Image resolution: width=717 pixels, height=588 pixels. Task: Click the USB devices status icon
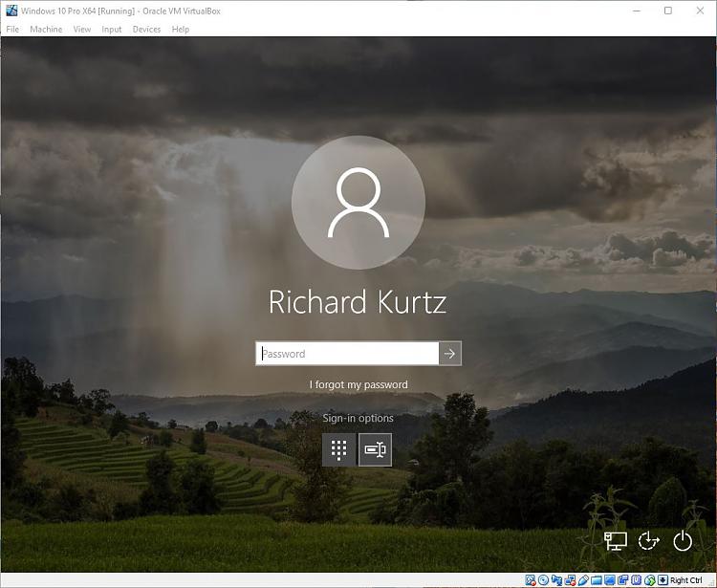point(584,580)
